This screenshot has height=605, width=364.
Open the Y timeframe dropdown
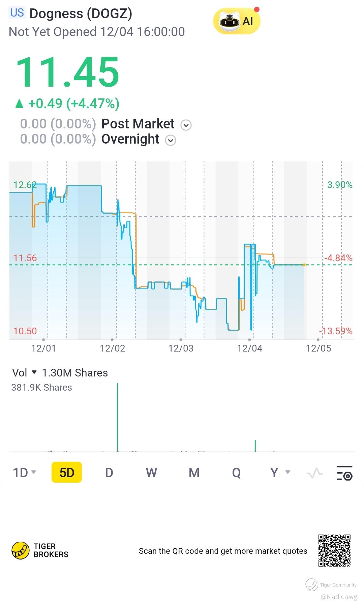point(280,473)
